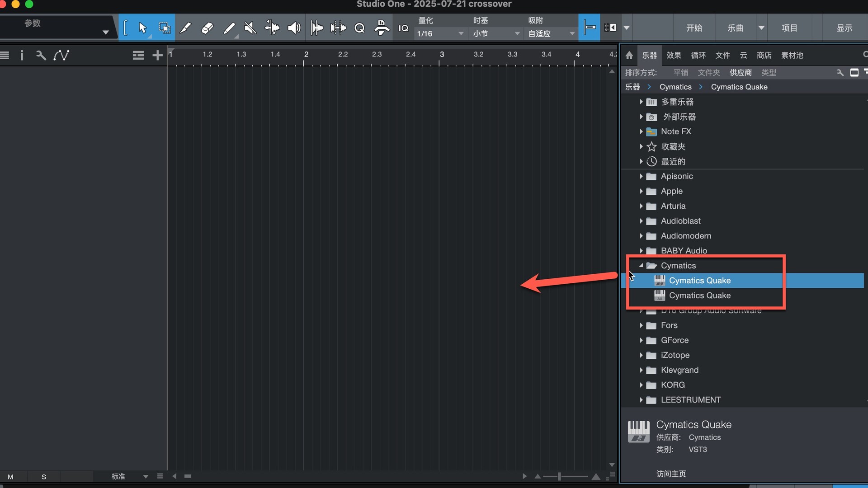This screenshot has height=488, width=868.
Task: Sort browser by 类型 type
Action: [x=769, y=72]
